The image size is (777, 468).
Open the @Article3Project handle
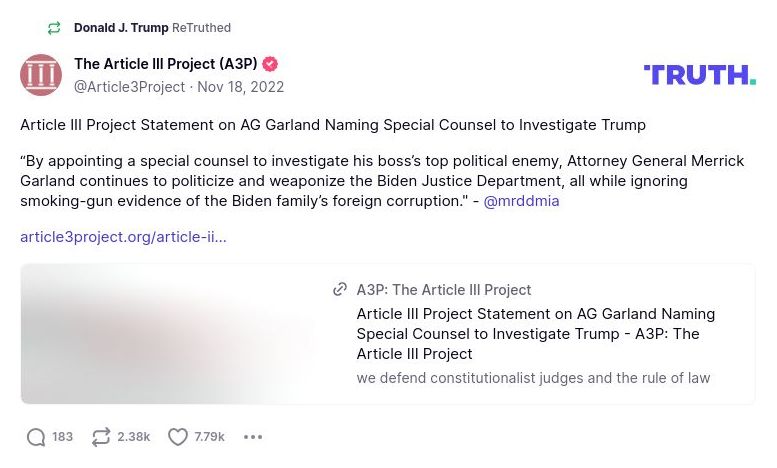[129, 87]
